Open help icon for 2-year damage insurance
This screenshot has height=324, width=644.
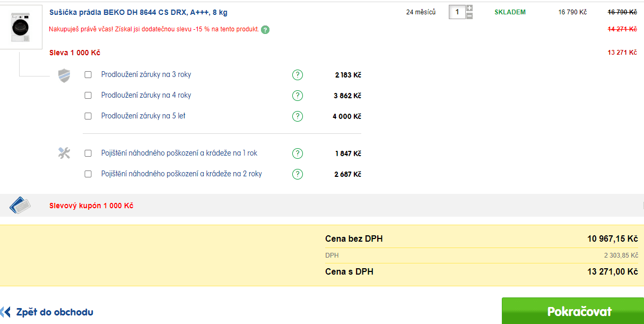point(298,174)
